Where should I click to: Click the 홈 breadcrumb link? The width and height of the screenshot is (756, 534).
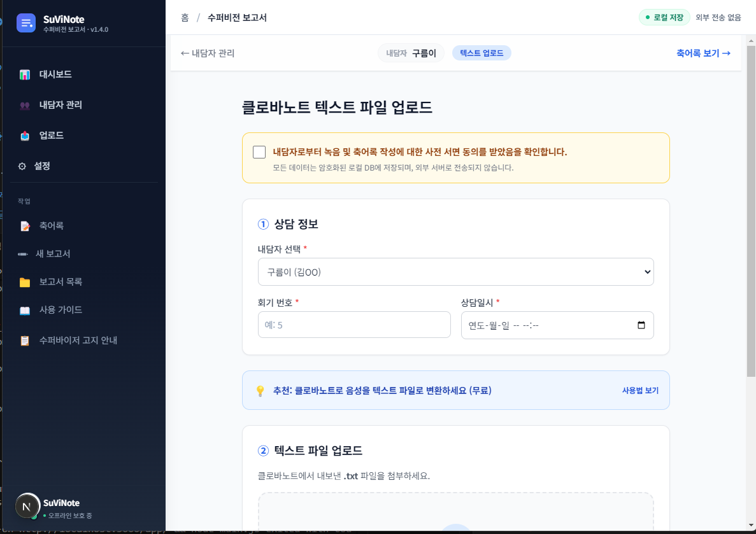[184, 18]
